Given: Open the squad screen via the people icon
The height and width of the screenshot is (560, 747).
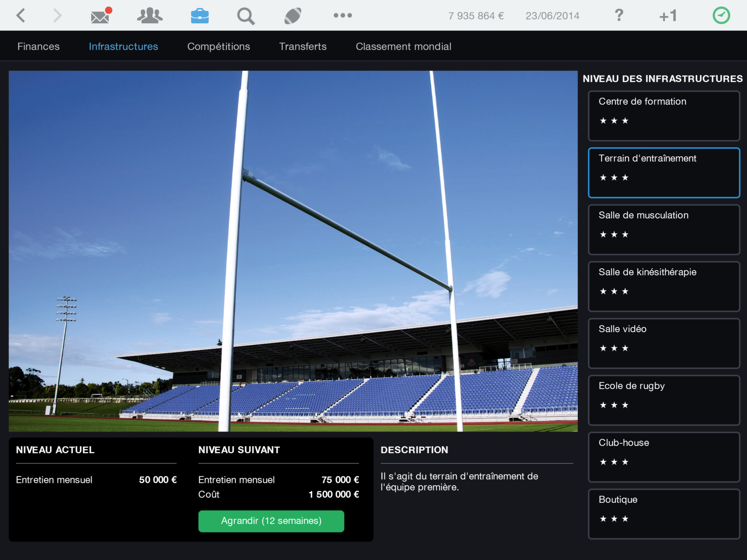Looking at the screenshot, I should (x=150, y=15).
